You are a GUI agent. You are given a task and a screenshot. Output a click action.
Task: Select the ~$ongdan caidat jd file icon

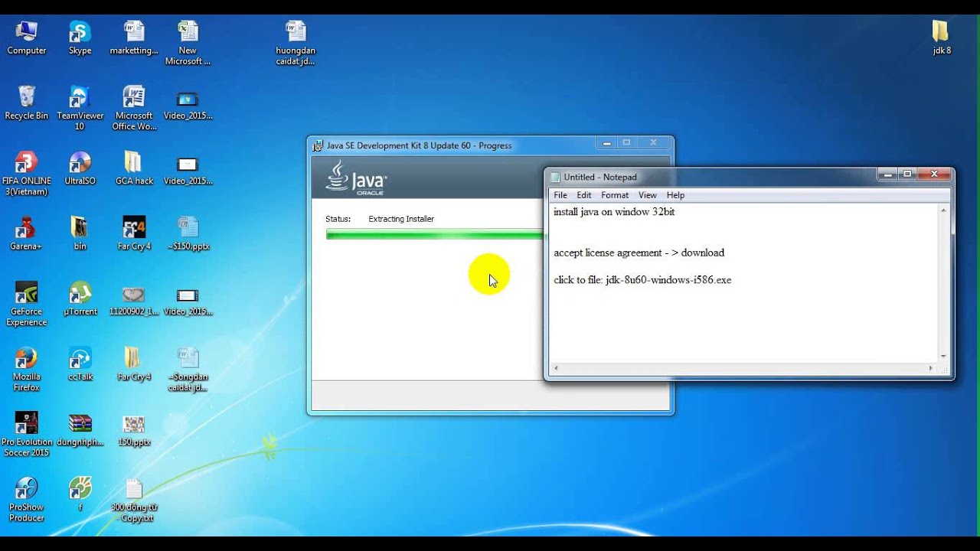click(x=188, y=370)
